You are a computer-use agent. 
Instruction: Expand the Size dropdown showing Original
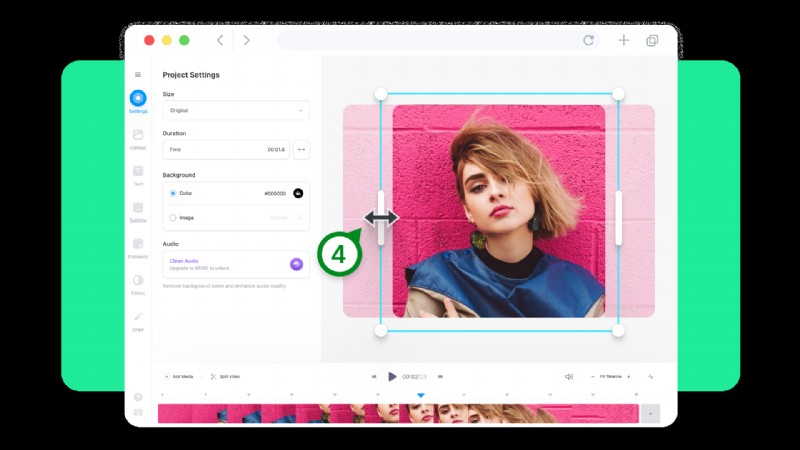(236, 110)
